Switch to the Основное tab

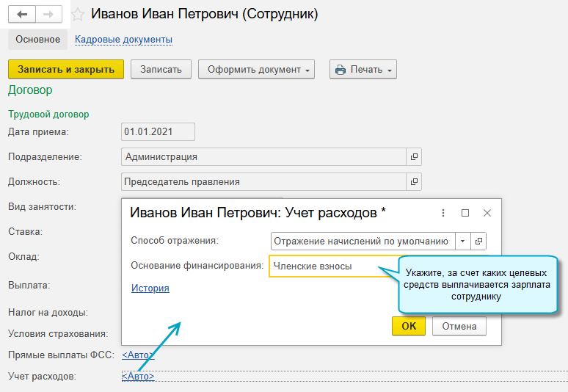37,39
